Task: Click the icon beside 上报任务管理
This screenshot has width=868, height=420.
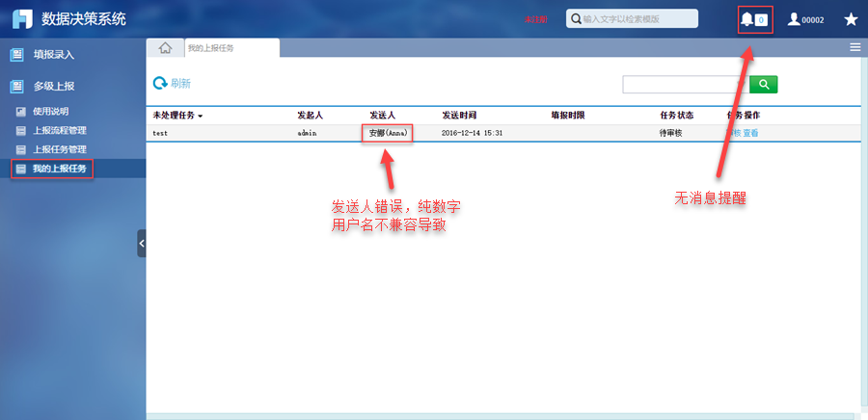Action: pyautogui.click(x=21, y=149)
